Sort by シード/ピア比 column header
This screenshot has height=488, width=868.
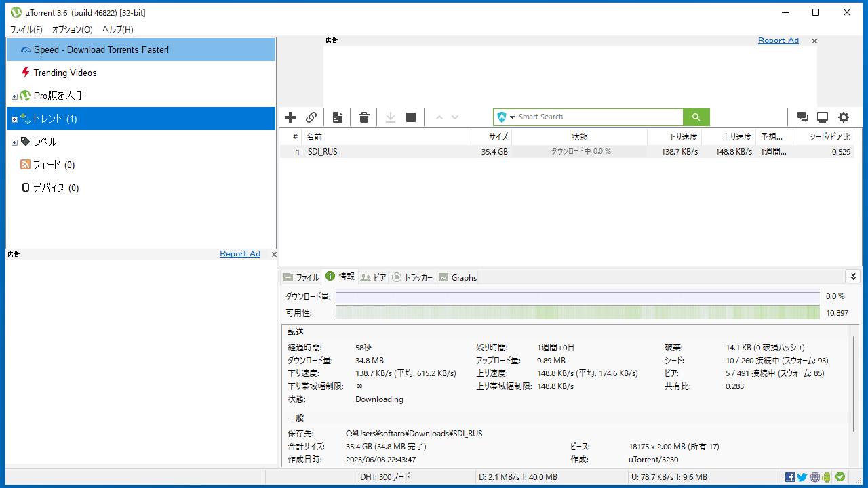coord(824,137)
